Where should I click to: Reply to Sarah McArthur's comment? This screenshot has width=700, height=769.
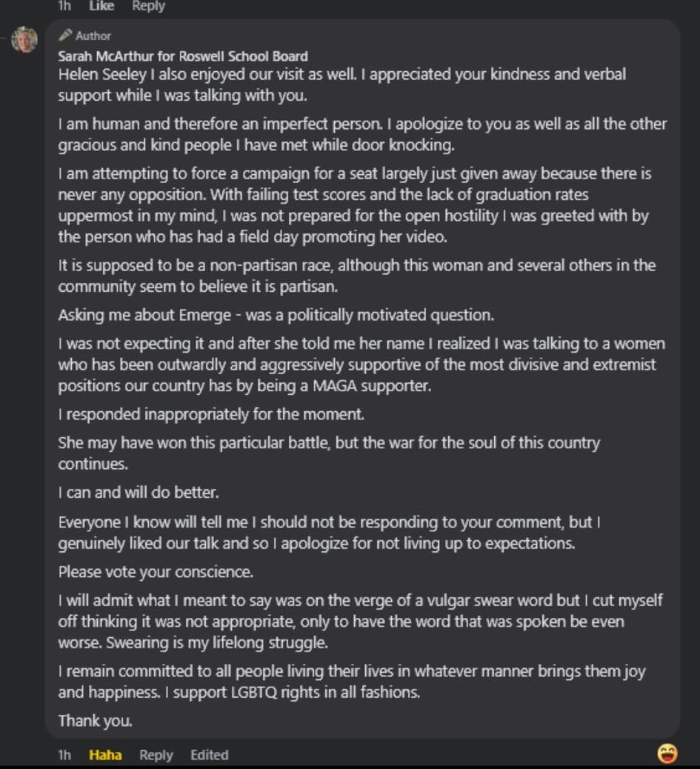156,755
